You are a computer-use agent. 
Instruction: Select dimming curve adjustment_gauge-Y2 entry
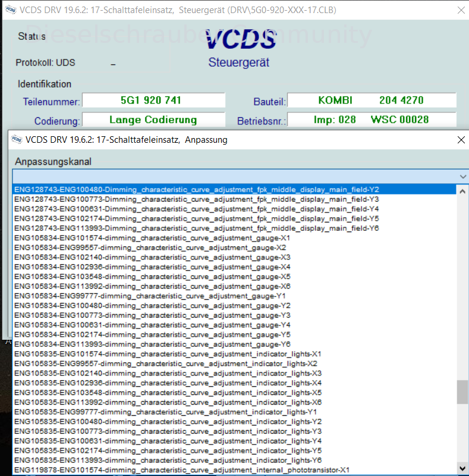pos(234,306)
